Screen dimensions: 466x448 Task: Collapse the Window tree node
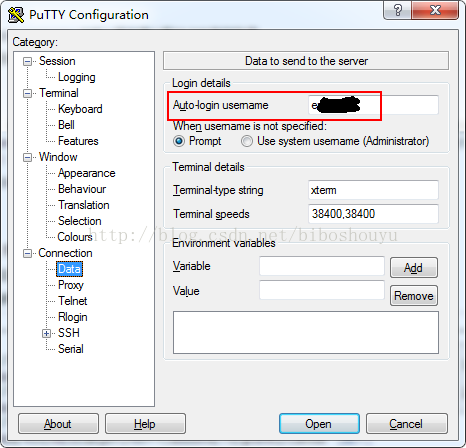(27, 157)
